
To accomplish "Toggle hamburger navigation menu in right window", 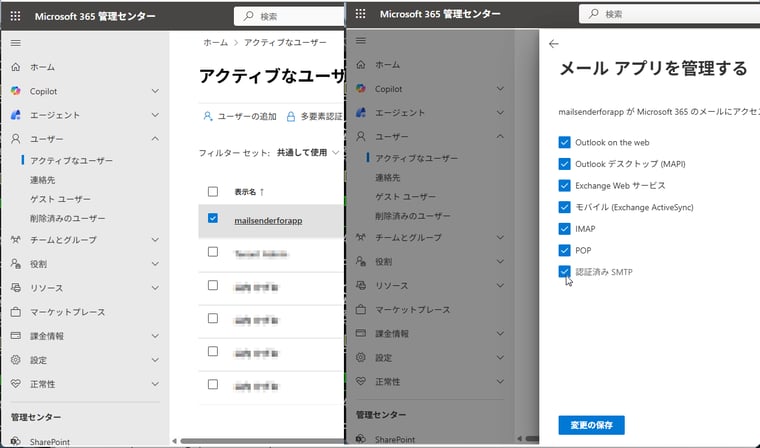I will coord(361,41).
